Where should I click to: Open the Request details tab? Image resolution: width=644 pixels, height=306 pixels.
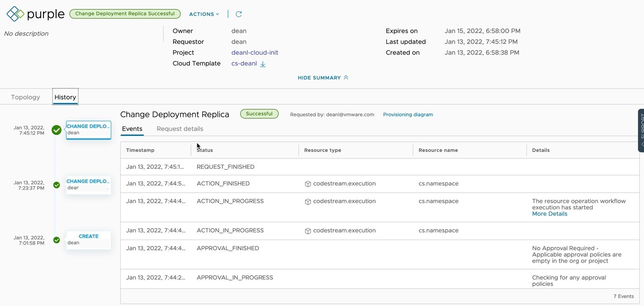click(x=180, y=129)
